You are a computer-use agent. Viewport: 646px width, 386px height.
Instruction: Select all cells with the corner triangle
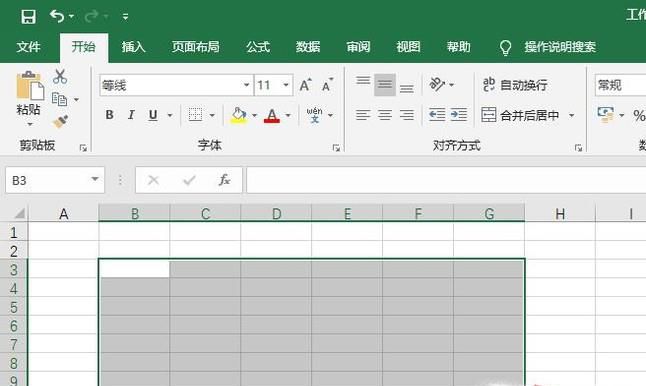tap(19, 213)
